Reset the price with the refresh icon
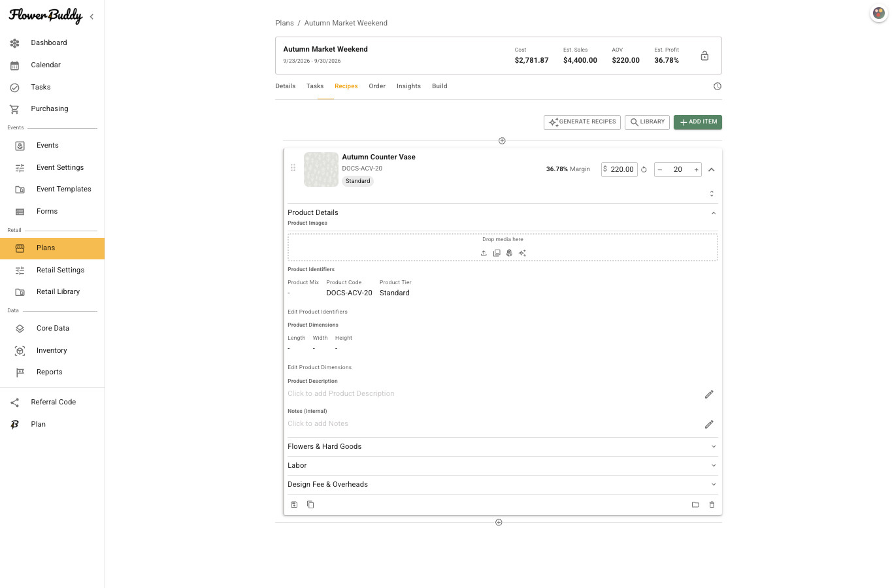The height and width of the screenshot is (588, 892). tap(644, 169)
